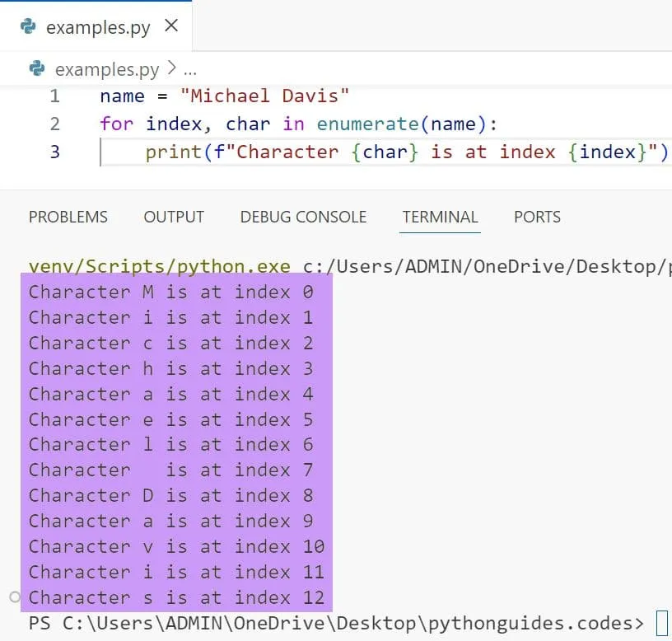This screenshot has width=672, height=641.
Task: Open the OUTPUT panel tab
Action: point(174,217)
